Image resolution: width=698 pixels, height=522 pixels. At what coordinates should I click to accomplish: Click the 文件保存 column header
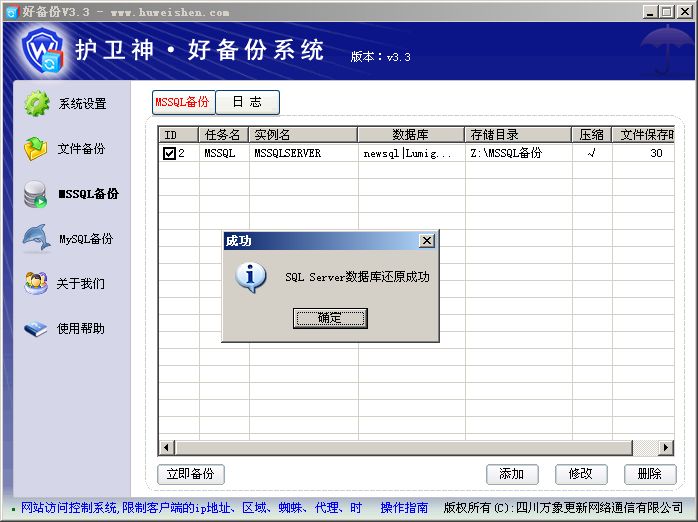[x=643, y=135]
